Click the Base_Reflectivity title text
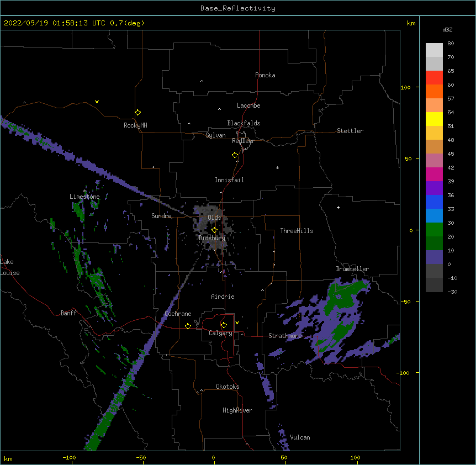This screenshot has width=476, height=465. 238,8
